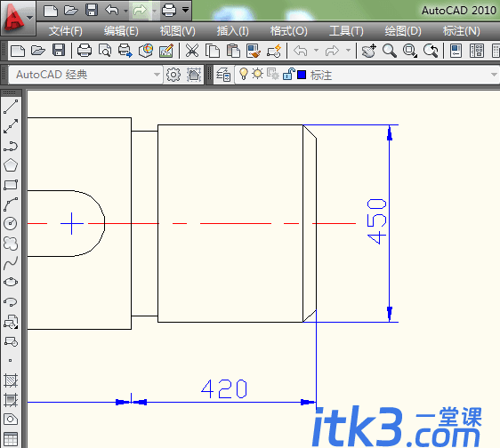Select the Spline curve tool
500x448 pixels.
click(x=11, y=263)
